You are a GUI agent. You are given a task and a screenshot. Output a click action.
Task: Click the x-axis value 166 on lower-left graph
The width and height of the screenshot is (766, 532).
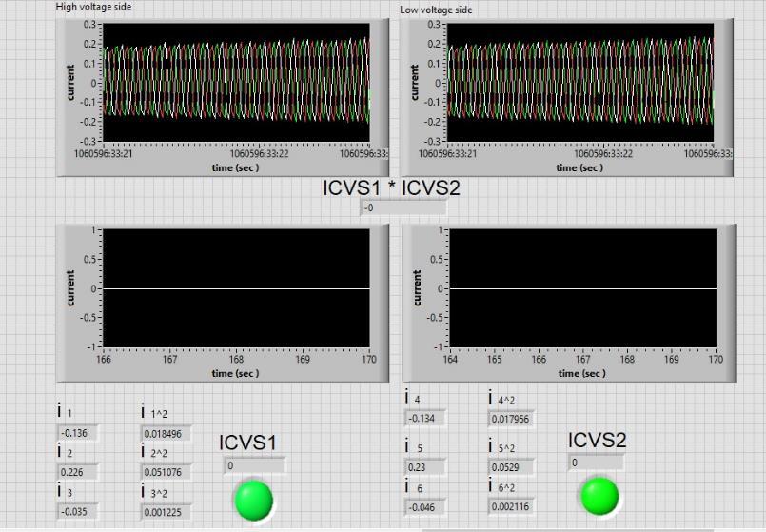tap(104, 360)
